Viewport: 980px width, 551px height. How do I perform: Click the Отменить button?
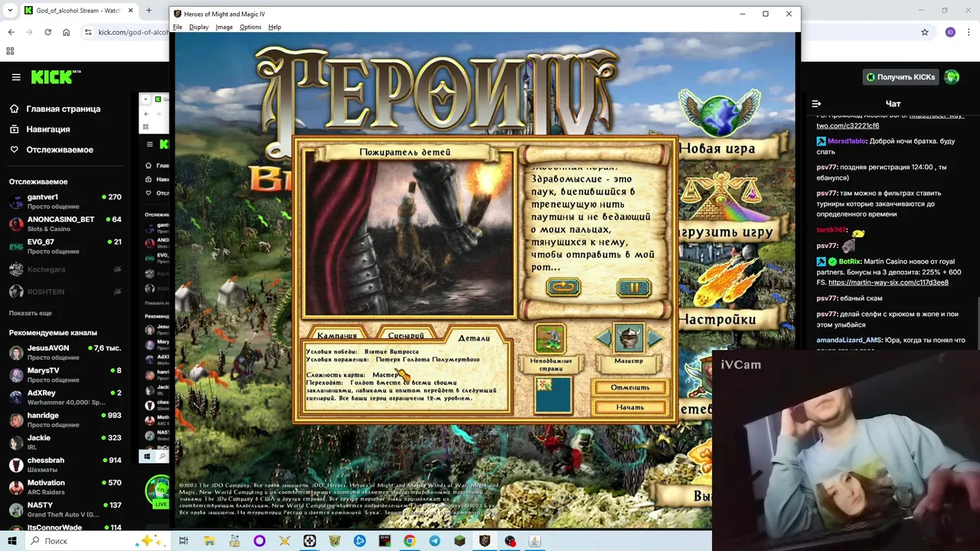(630, 387)
